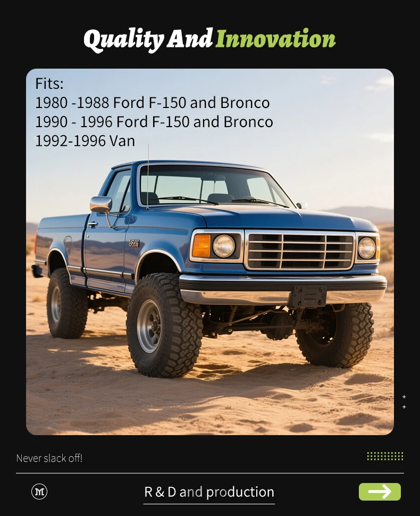Image resolution: width=420 pixels, height=516 pixels.
Task: Click the small plus signs decoration
Action: 404,402
